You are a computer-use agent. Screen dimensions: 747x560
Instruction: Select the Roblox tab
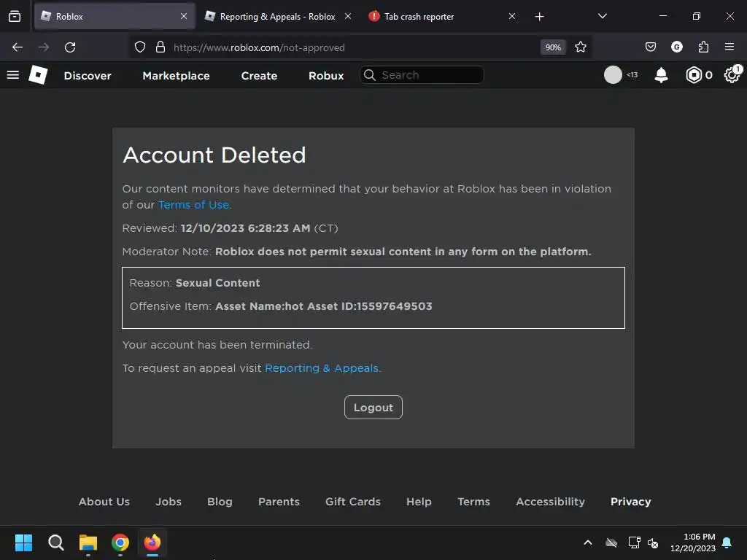click(115, 16)
